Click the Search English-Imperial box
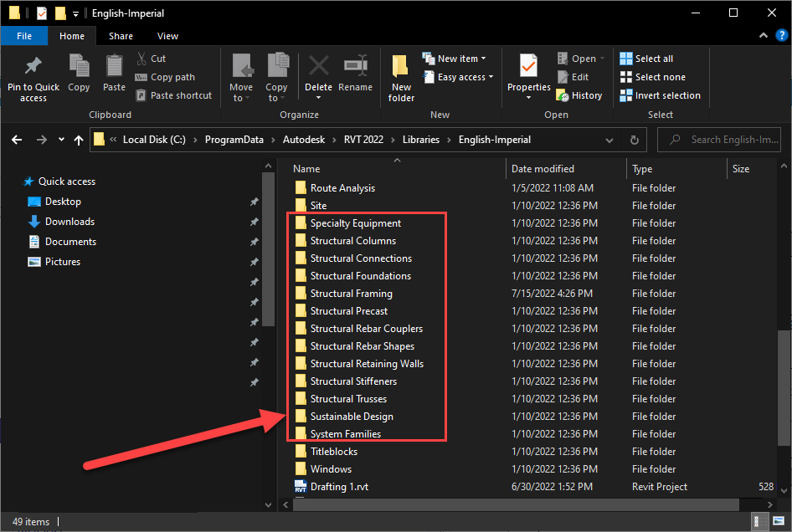Viewport: 792px width, 532px height. tap(719, 140)
